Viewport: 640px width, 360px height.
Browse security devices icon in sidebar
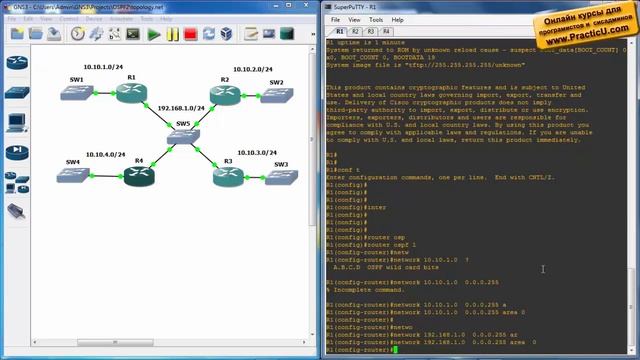click(x=17, y=152)
